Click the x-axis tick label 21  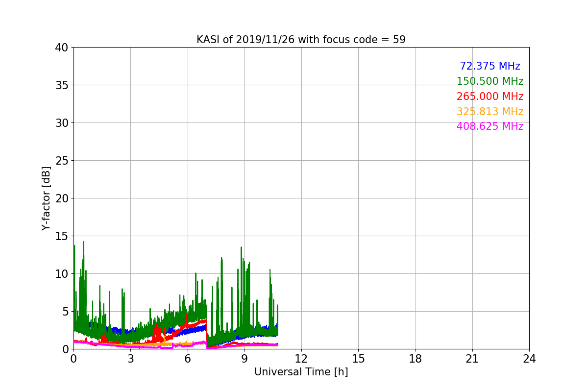click(x=472, y=359)
